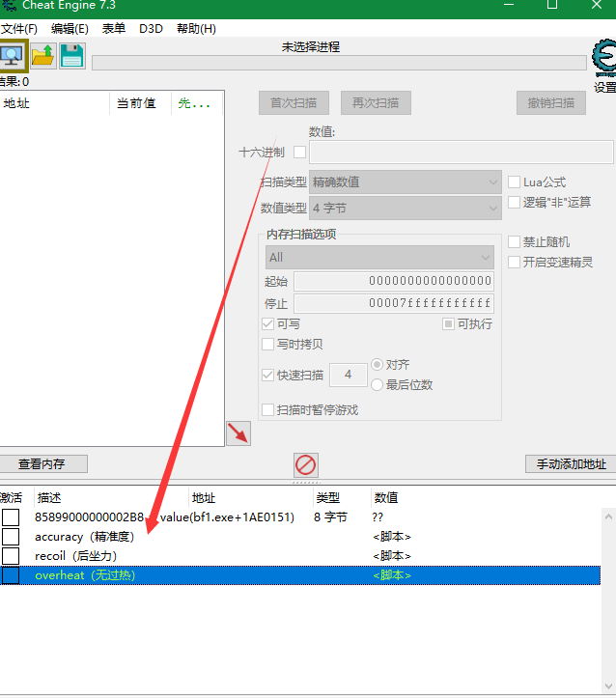Toggle the 十六进制 hexadecimal checkbox
This screenshot has height=698, width=616.
[x=300, y=153]
